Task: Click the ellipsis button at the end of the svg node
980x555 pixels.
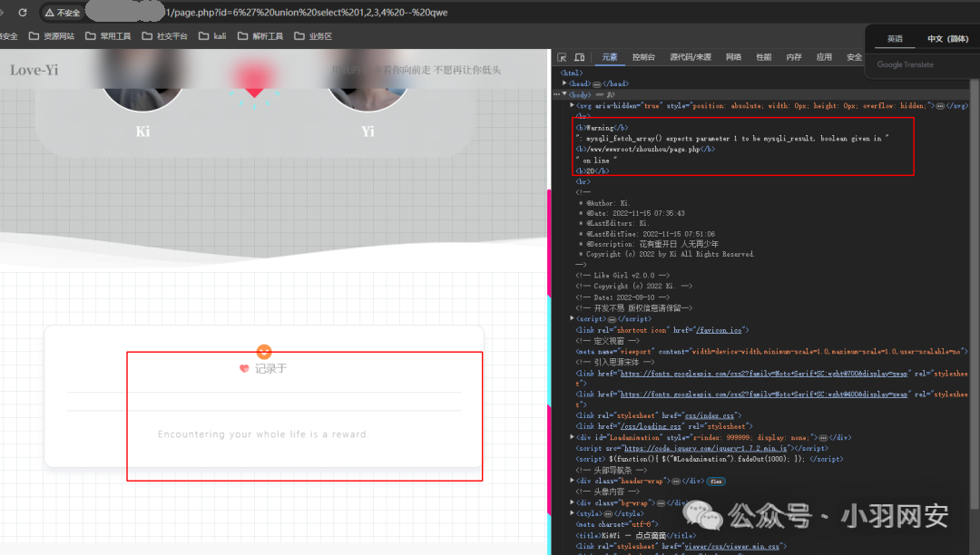Action: (941, 106)
